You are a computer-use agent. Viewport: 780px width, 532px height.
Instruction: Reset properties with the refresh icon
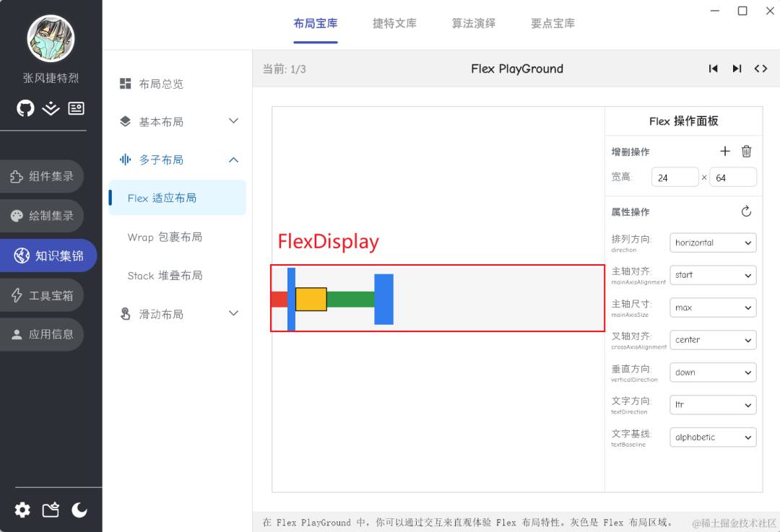point(747,212)
